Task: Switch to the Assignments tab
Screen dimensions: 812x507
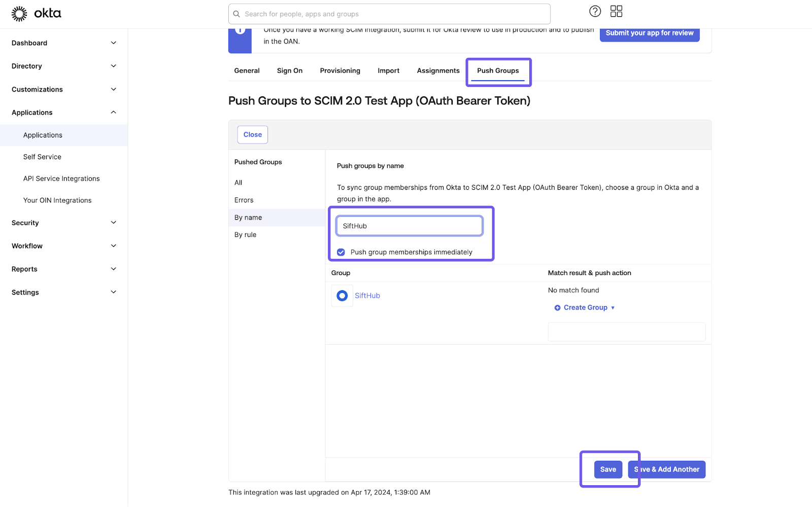Action: tap(438, 71)
